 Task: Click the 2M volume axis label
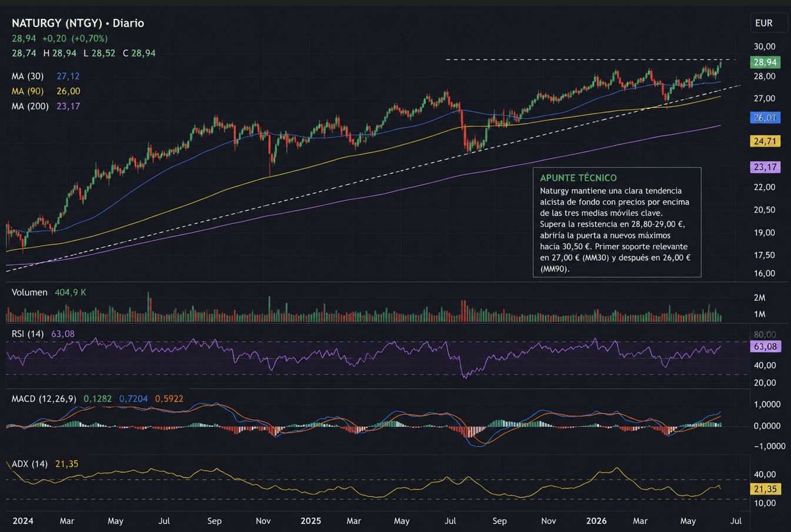pyautogui.click(x=759, y=297)
